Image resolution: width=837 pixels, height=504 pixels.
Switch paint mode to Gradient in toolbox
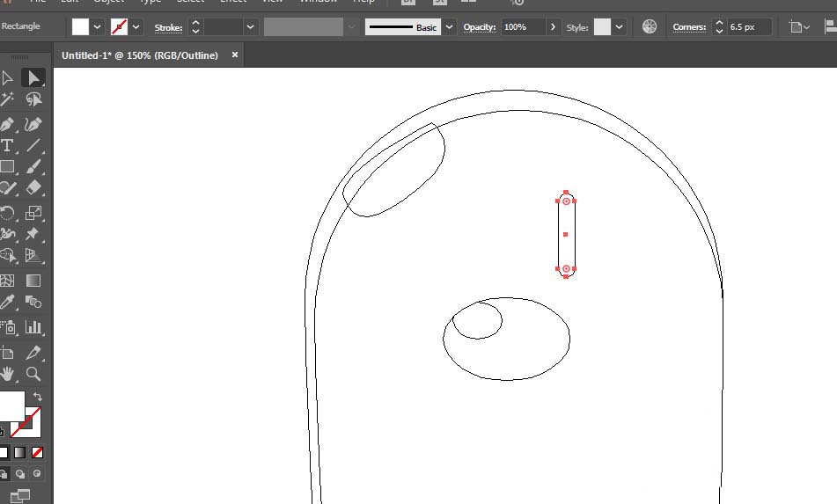click(x=20, y=453)
